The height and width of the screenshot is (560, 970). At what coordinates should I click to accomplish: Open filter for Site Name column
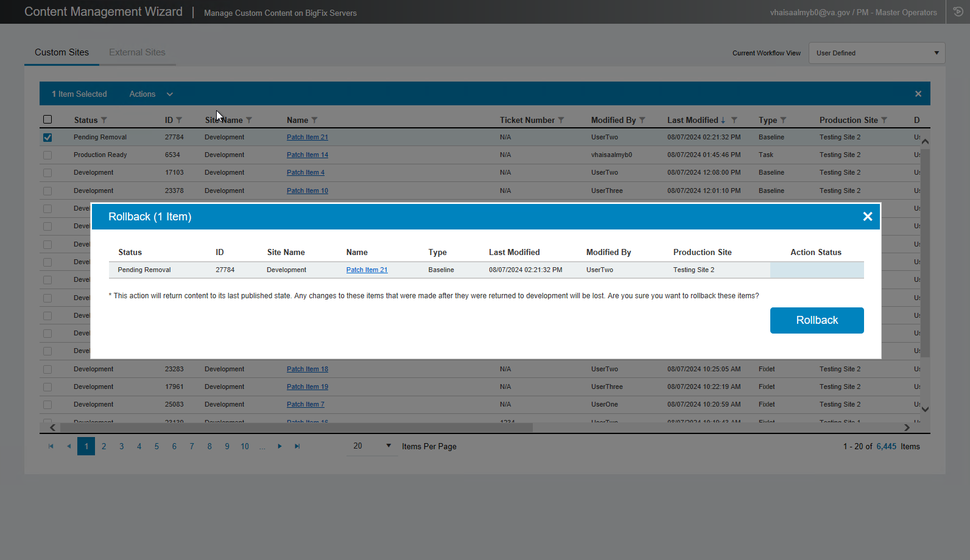249,120
